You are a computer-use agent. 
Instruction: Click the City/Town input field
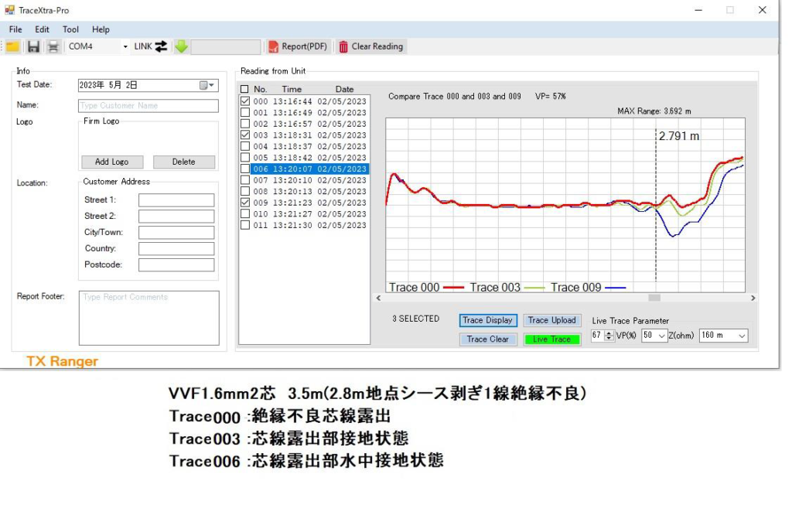176,232
